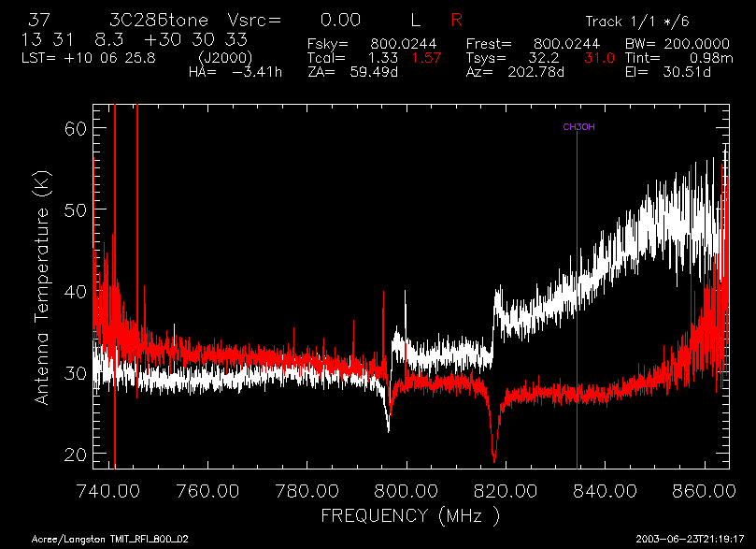Viewport: 756px width, 549px height.
Task: Click the Tcal value 1.33
Action: [x=383, y=58]
